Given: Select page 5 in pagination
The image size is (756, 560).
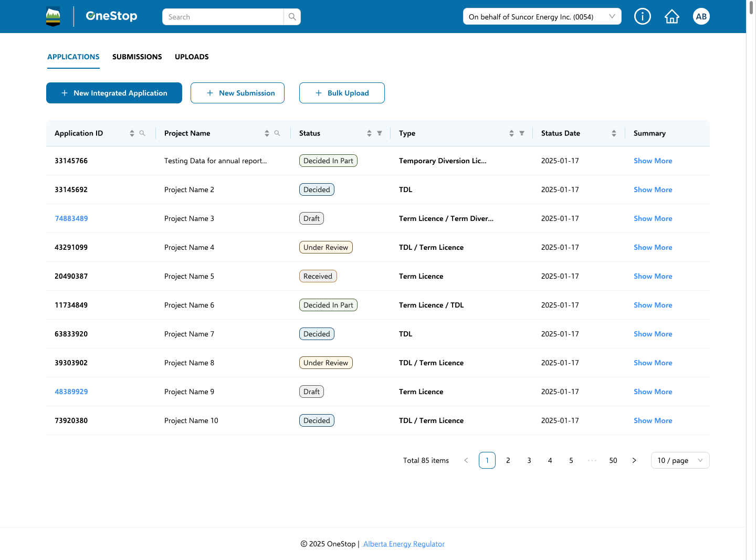Looking at the screenshot, I should [571, 460].
